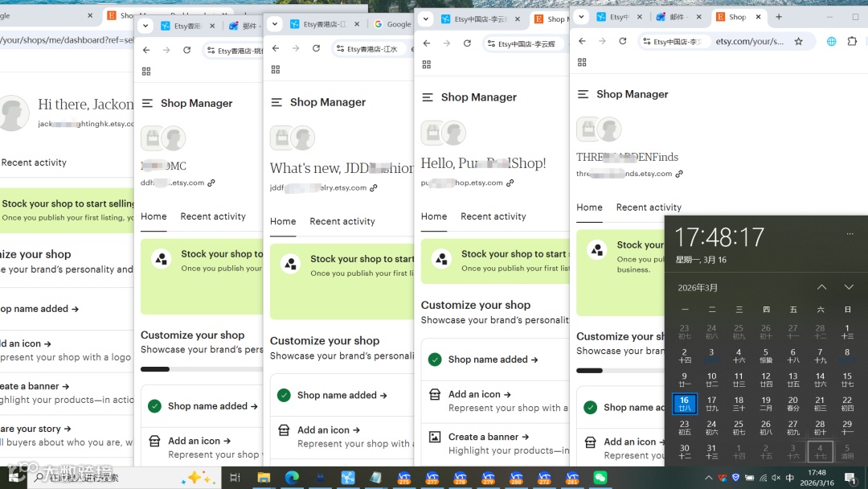Click Customize shop progress bar in DMC window

click(x=202, y=369)
